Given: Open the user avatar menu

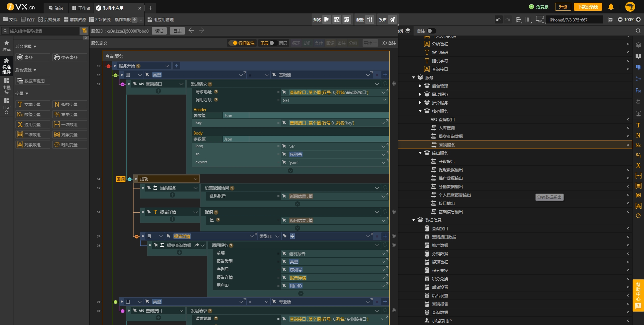Looking at the screenshot, I should pos(630,7).
